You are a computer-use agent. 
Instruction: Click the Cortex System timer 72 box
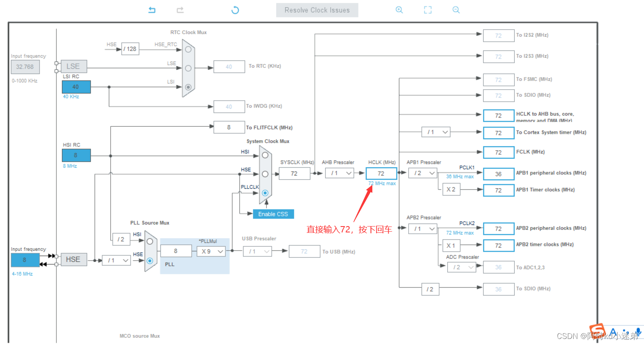point(499,133)
